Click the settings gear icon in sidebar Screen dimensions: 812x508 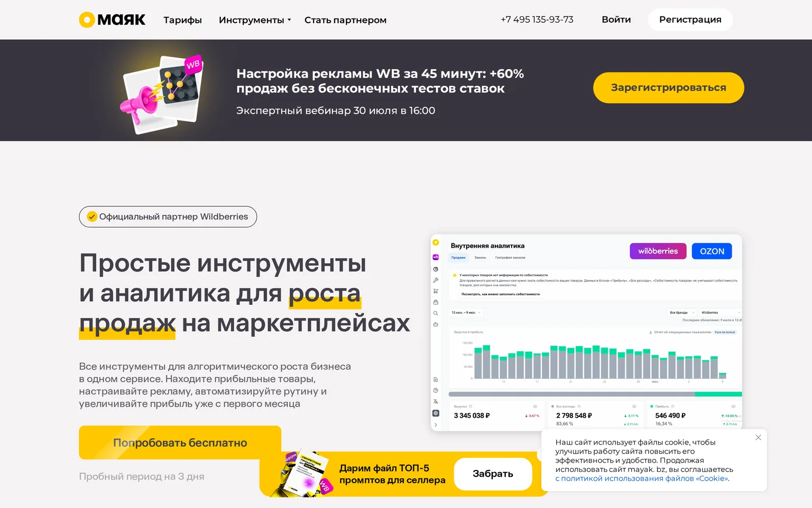pos(436,413)
